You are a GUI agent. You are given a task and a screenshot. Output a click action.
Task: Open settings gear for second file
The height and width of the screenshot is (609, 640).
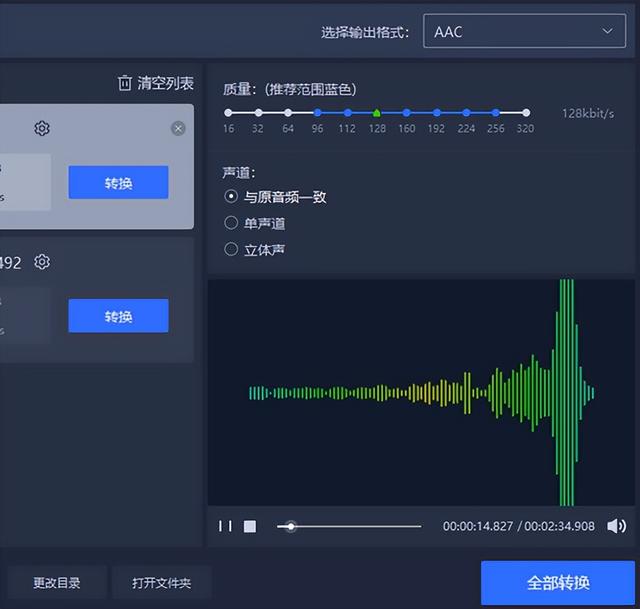pyautogui.click(x=42, y=262)
